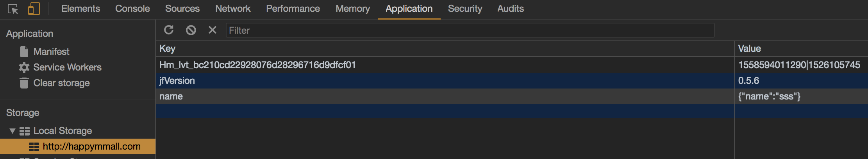The width and height of the screenshot is (868, 159).
Task: Click the Key column header
Action: [x=168, y=49]
